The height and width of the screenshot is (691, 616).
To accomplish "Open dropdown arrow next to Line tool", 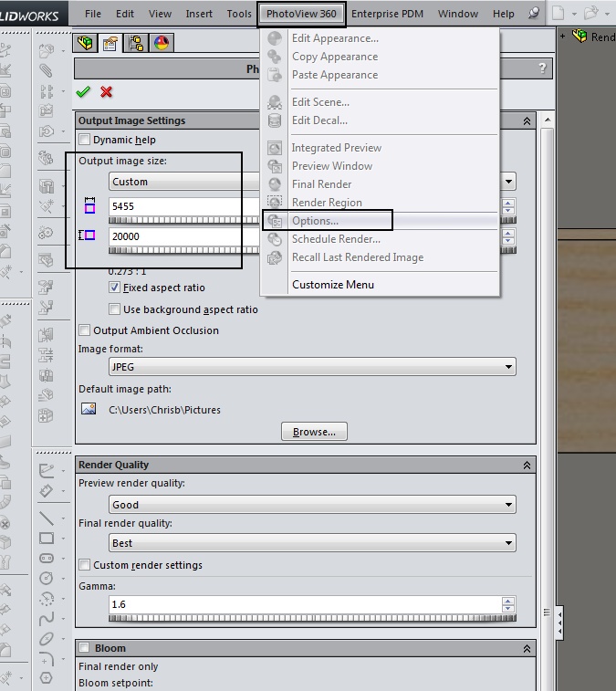I will tap(64, 518).
